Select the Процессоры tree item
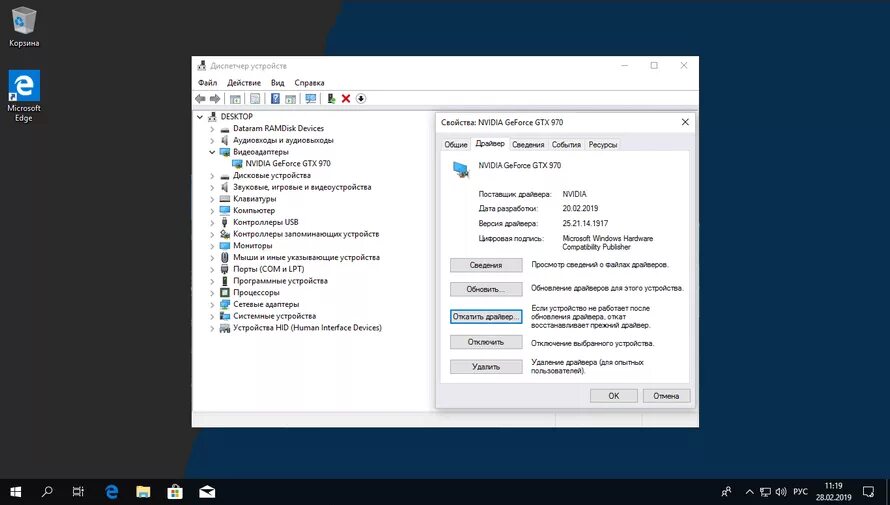 (x=256, y=293)
